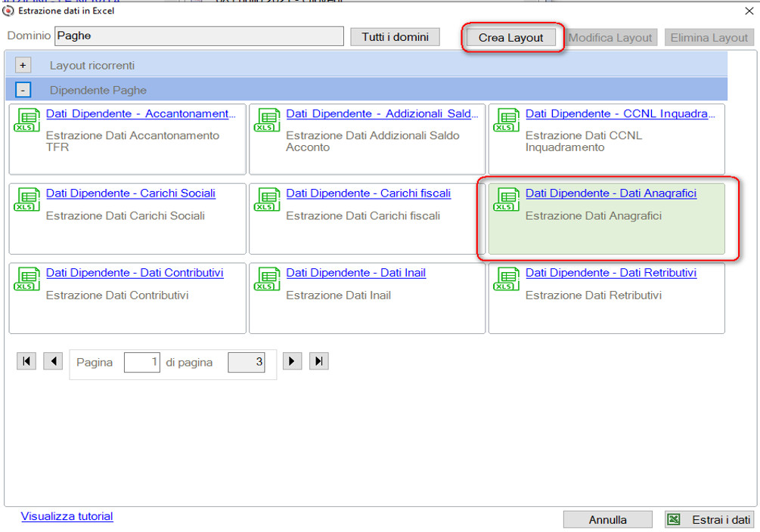Open Dati Dipendente - Dati Contributivi link
This screenshot has height=532, width=760.
click(x=135, y=273)
